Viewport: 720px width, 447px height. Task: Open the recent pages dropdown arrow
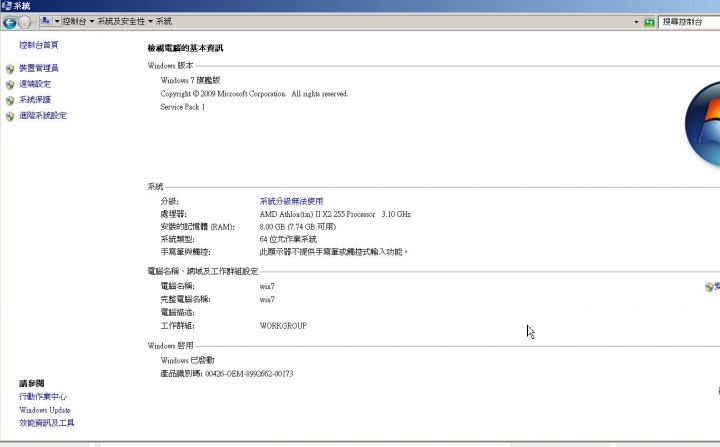tap(34, 22)
